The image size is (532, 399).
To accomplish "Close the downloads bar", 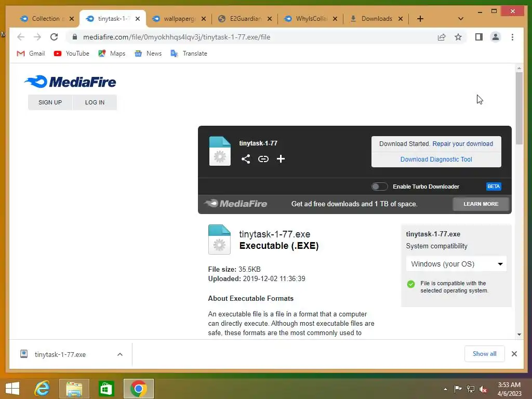I will pyautogui.click(x=514, y=354).
